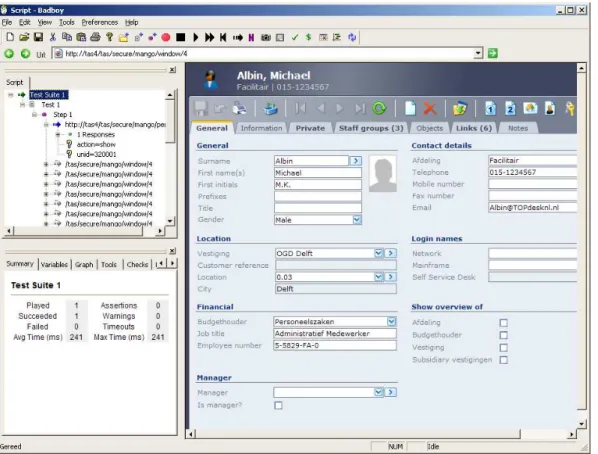The width and height of the screenshot is (598, 454).
Task: Open the Vestiging dropdown showing OGD Delft
Action: (x=378, y=253)
